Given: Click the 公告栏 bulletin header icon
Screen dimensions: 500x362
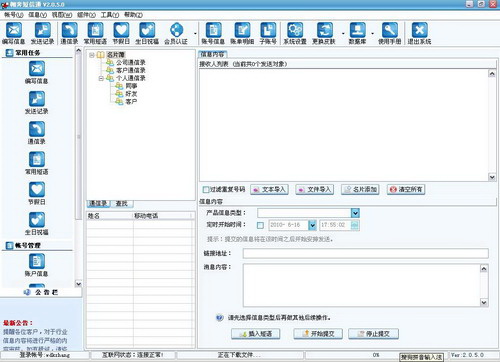Looking at the screenshot, I should (28, 292).
